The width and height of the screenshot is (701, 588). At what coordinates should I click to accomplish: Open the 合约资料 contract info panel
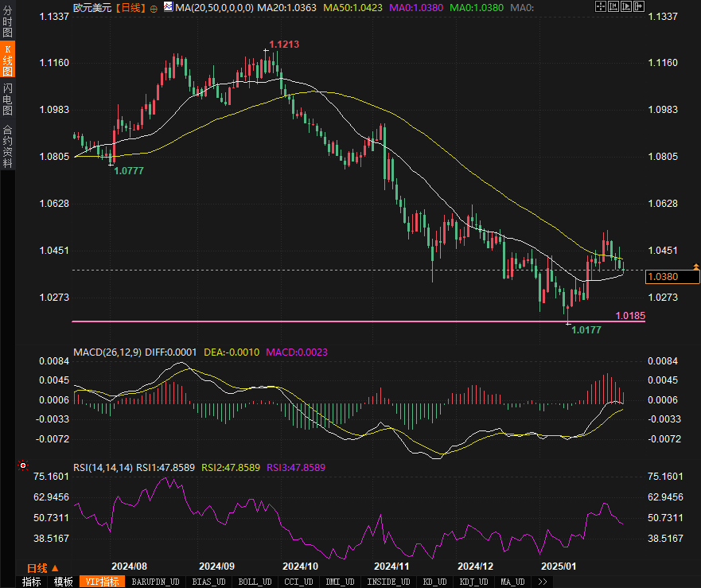7,146
